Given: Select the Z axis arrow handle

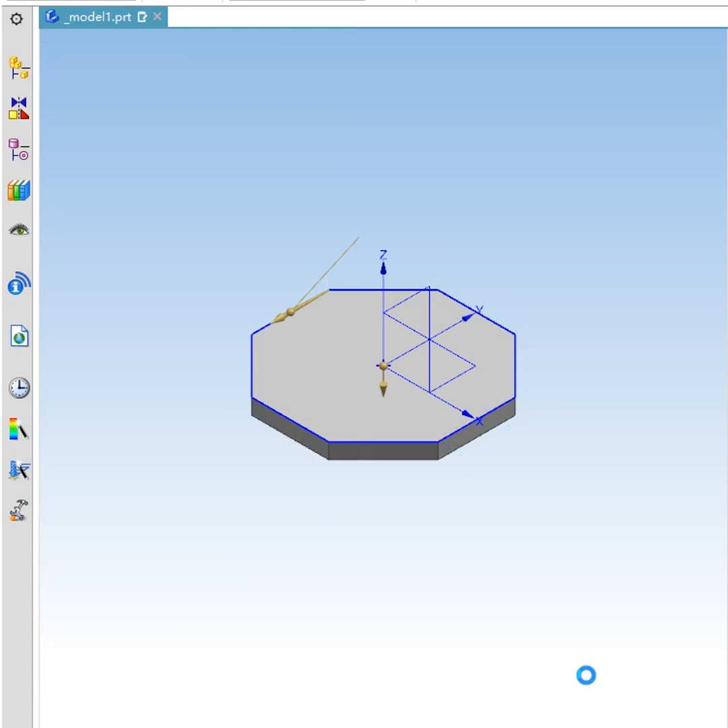Looking at the screenshot, I should pyautogui.click(x=383, y=268).
